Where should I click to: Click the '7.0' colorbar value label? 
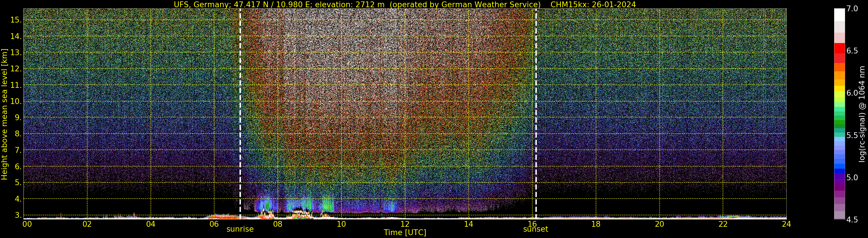pyautogui.click(x=852, y=9)
